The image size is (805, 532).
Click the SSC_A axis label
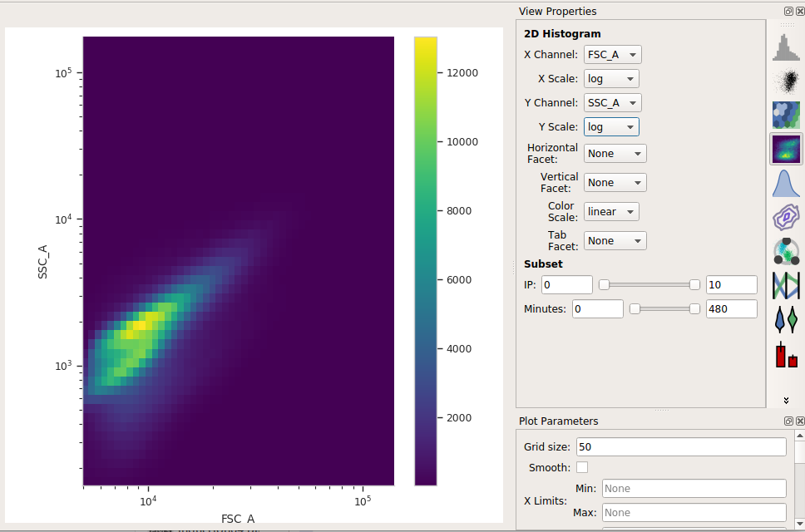coord(42,262)
